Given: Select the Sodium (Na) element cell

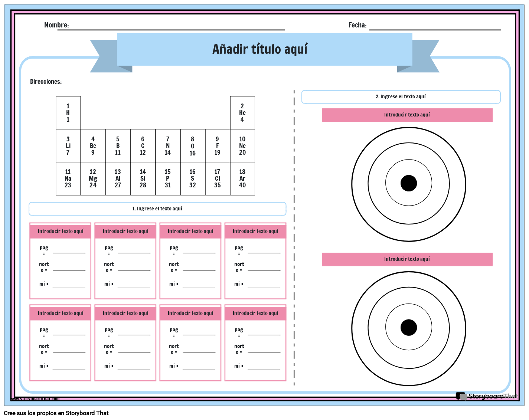Looking at the screenshot, I should [68, 178].
